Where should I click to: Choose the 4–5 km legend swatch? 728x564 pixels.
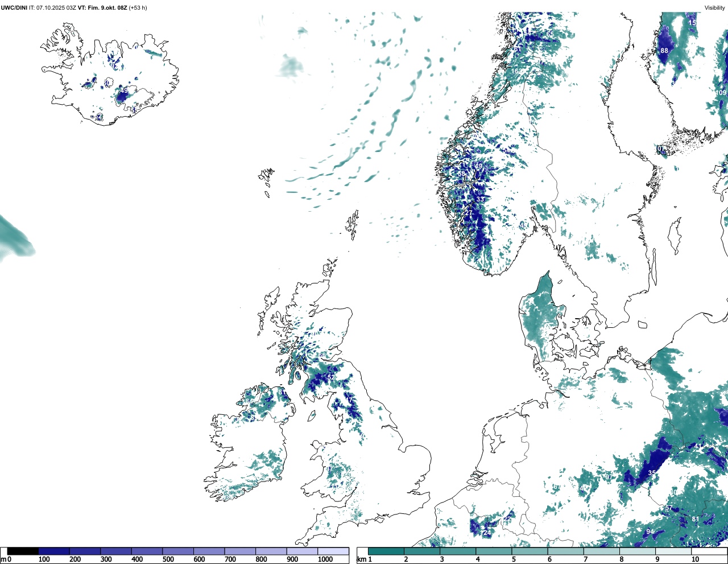tap(494, 551)
